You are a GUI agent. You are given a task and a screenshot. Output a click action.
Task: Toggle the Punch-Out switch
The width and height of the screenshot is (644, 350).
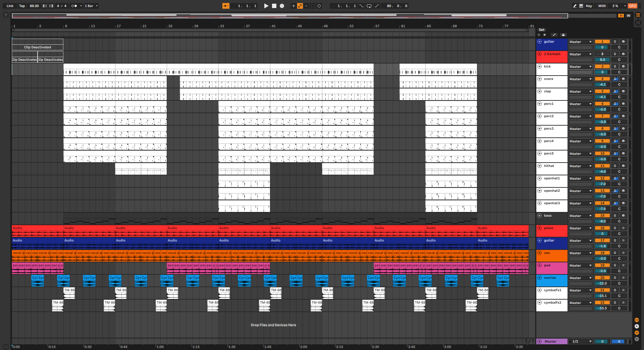pyautogui.click(x=377, y=6)
